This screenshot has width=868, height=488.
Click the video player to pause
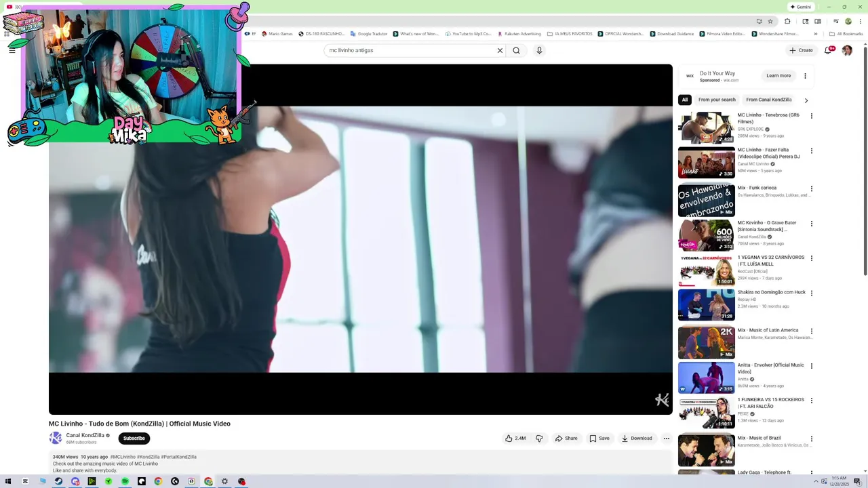click(361, 239)
